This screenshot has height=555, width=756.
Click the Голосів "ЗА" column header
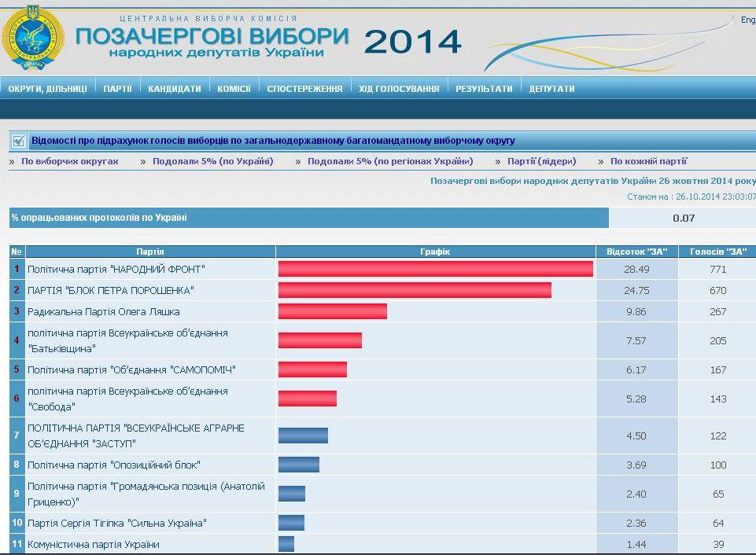718,252
